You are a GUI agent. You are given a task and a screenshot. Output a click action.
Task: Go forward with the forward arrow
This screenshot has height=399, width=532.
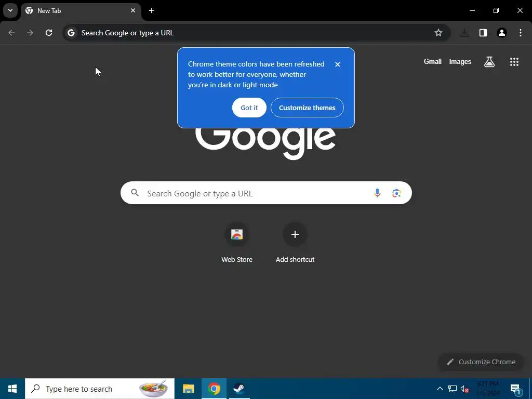coord(30,33)
